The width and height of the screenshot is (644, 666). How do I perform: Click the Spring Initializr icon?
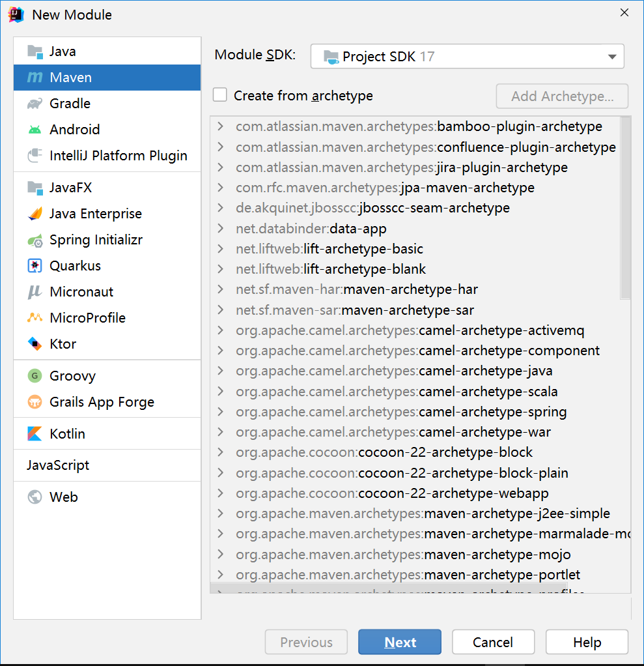pyautogui.click(x=35, y=240)
